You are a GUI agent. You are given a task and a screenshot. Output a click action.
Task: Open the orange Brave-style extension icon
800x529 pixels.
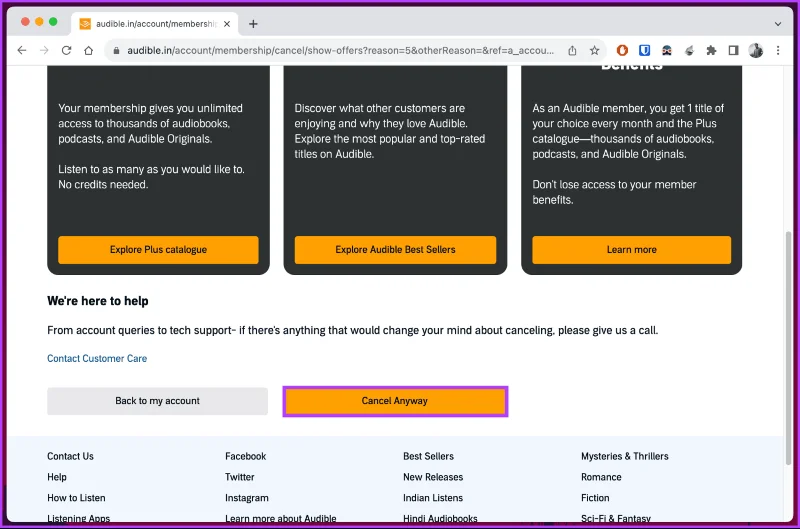(x=622, y=50)
